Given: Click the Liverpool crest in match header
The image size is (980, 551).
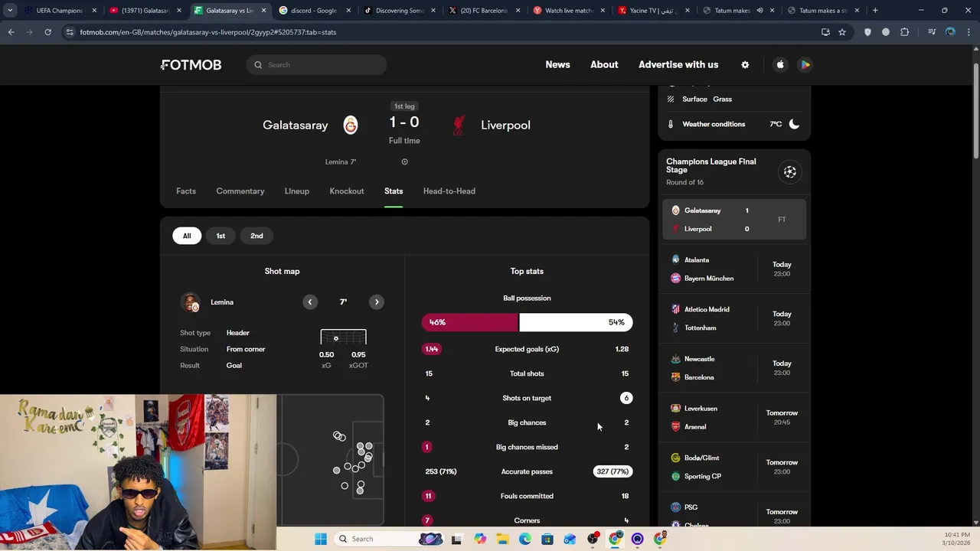Looking at the screenshot, I should click(459, 125).
